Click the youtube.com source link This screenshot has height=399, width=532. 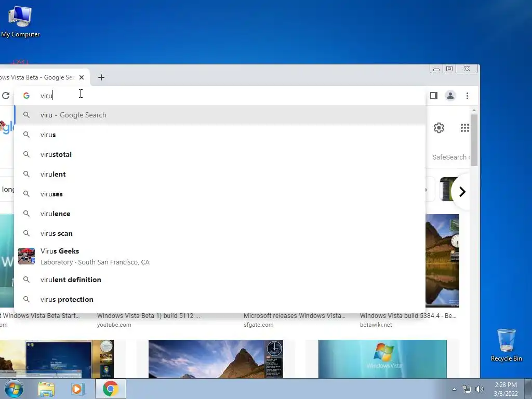[x=114, y=325]
